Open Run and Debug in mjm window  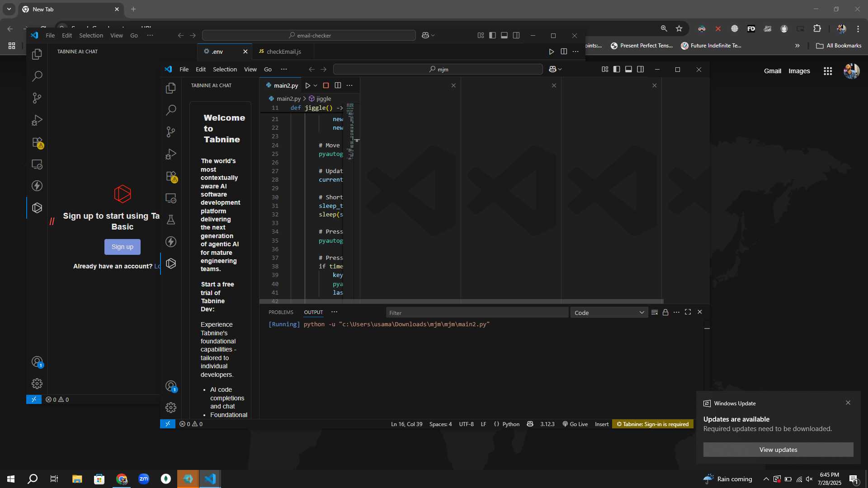pos(171,154)
